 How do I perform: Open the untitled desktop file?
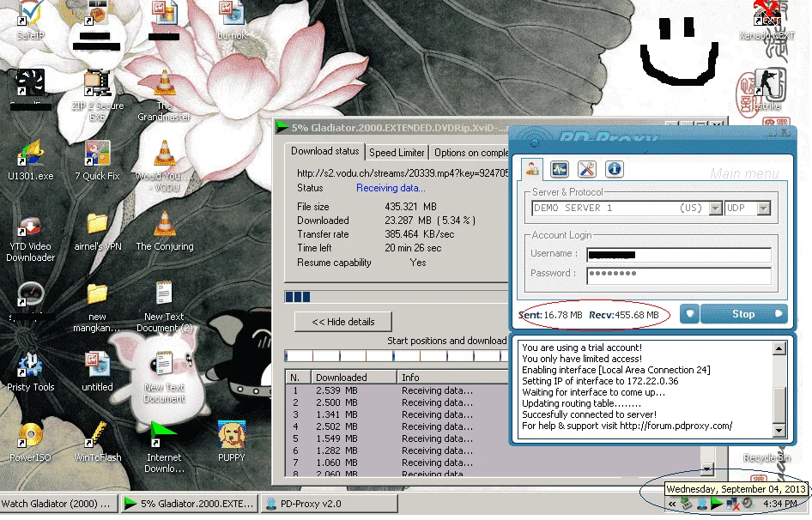[x=97, y=372]
